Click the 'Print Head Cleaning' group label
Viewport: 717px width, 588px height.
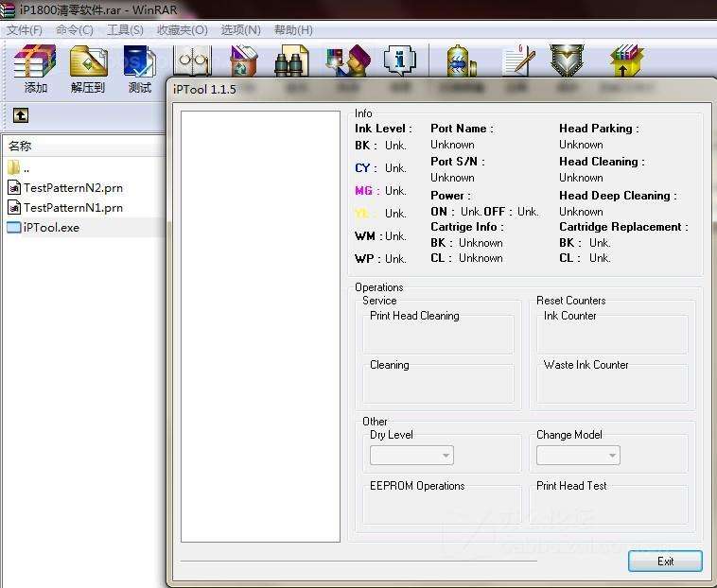(414, 316)
